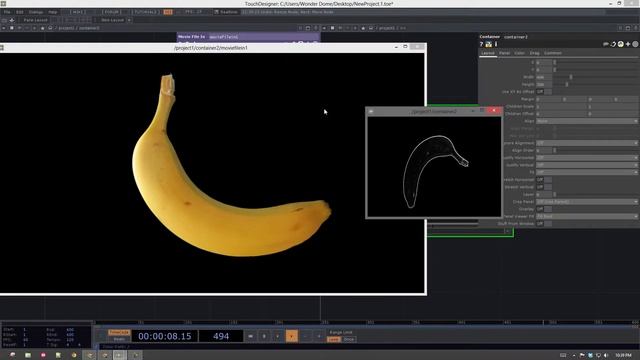This screenshot has width=640, height=360.
Task: Click the circular arrow icon in parameter header
Action: point(613,44)
